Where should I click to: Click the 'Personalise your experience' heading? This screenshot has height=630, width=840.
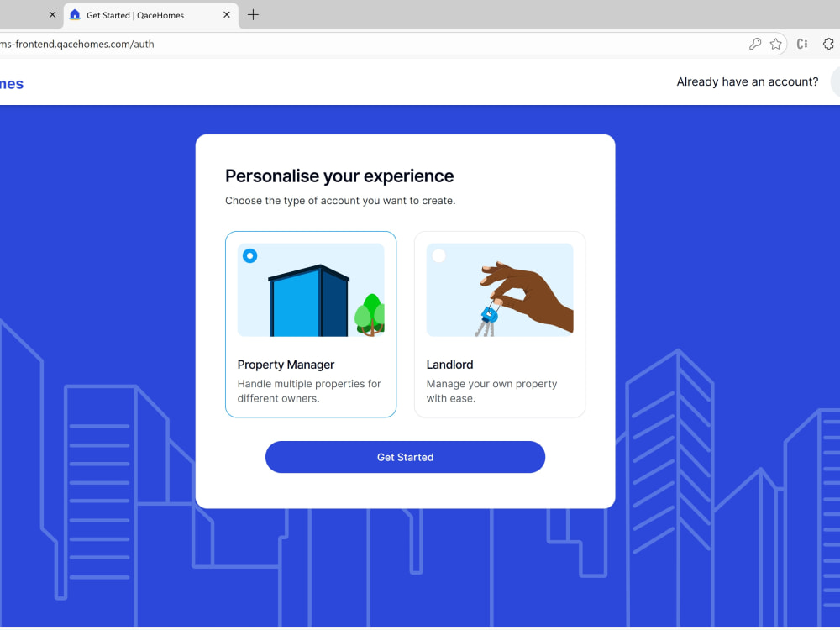coord(339,176)
